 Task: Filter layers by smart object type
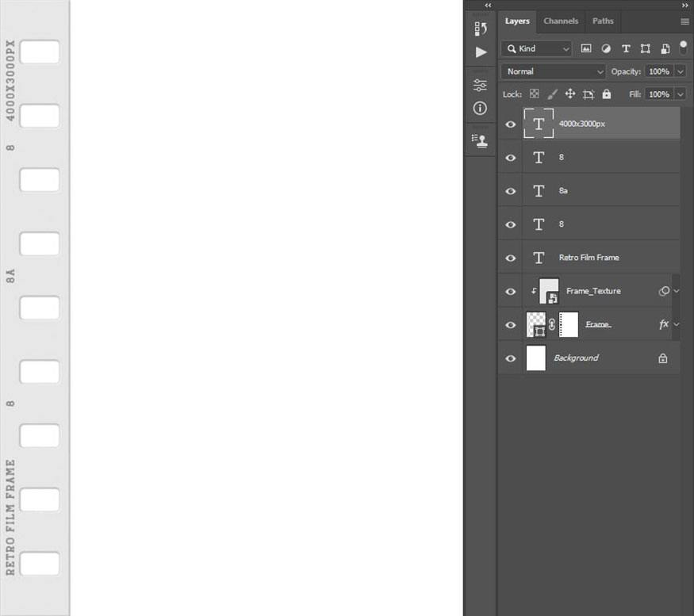coord(665,48)
